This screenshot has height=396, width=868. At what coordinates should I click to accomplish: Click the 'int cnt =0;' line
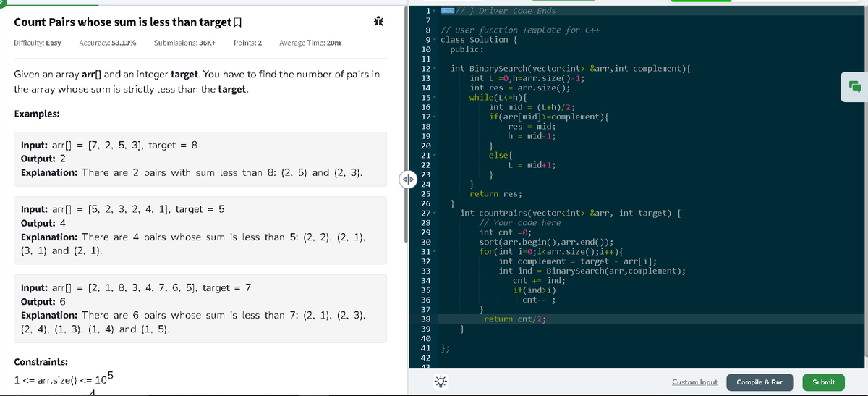pyautogui.click(x=506, y=232)
